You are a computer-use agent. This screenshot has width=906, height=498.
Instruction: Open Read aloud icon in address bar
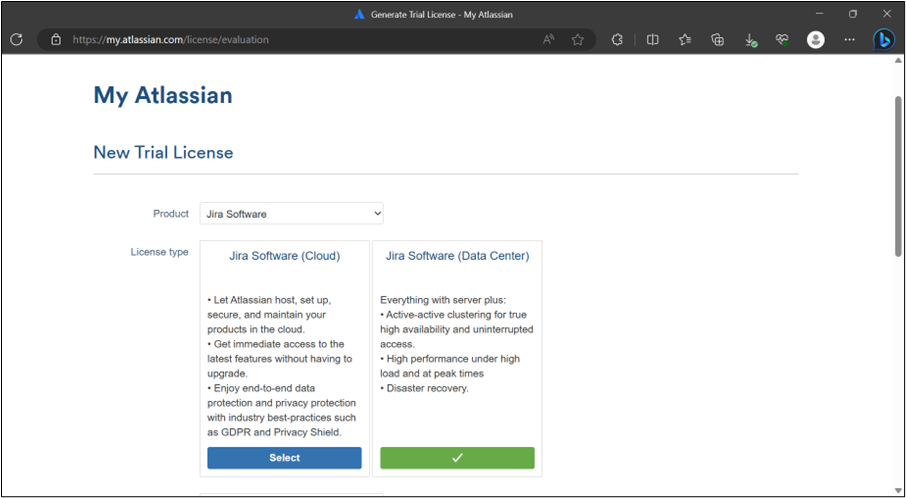548,39
